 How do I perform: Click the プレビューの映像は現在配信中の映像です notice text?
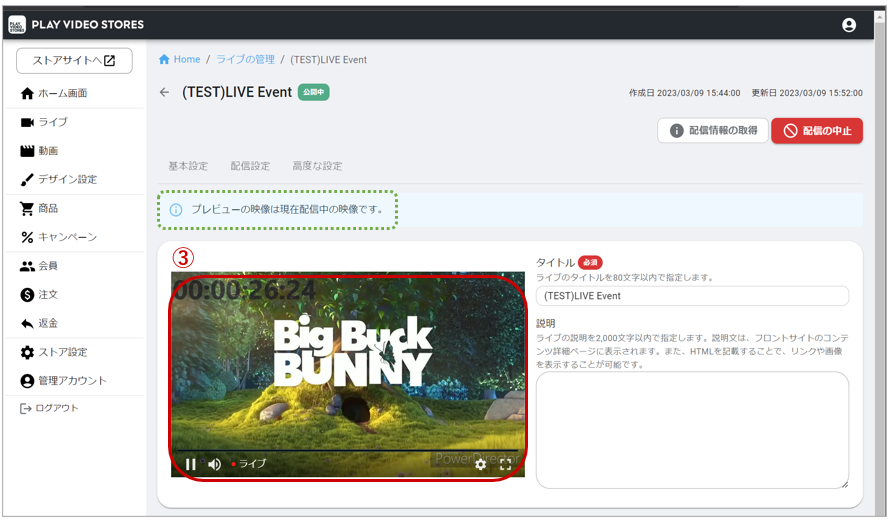click(x=287, y=209)
